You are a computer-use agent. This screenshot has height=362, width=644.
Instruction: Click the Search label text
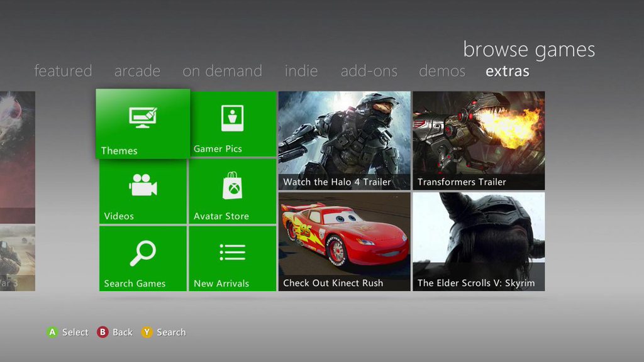pos(171,332)
